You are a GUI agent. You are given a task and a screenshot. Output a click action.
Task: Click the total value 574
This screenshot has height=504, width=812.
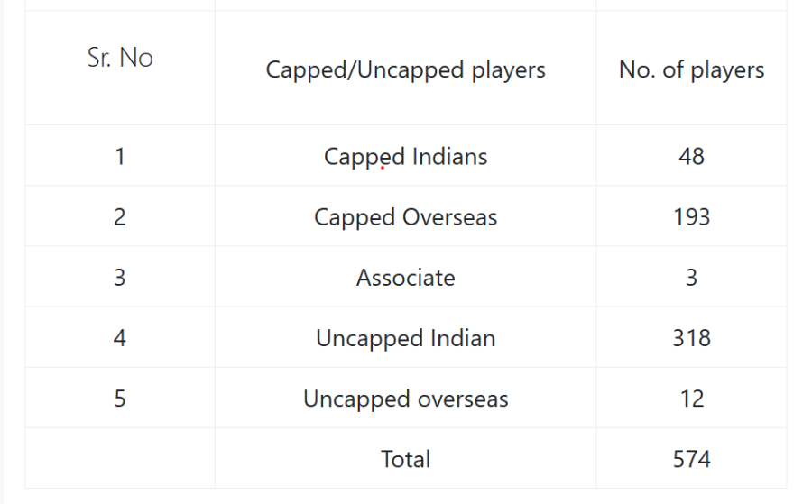(x=691, y=458)
